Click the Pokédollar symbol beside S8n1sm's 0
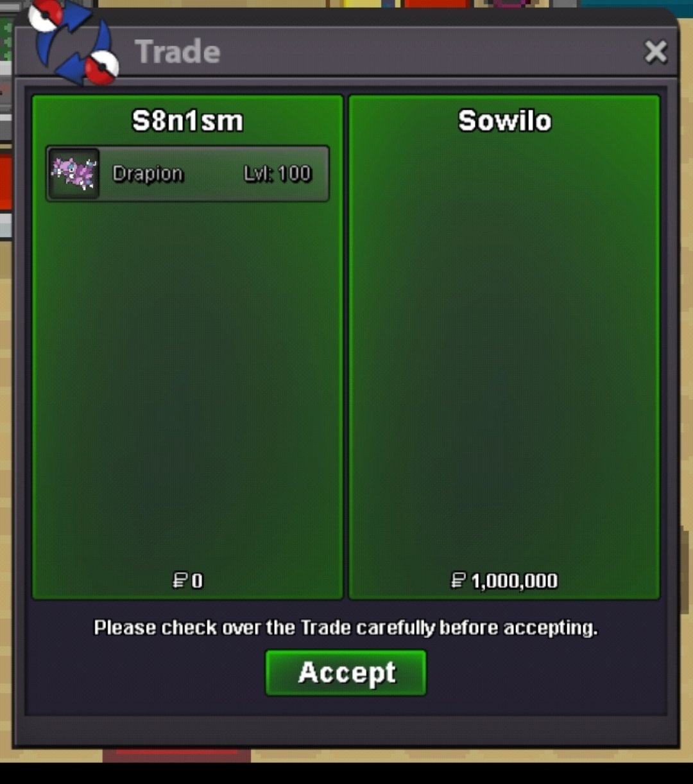The width and height of the screenshot is (693, 784). click(x=180, y=580)
